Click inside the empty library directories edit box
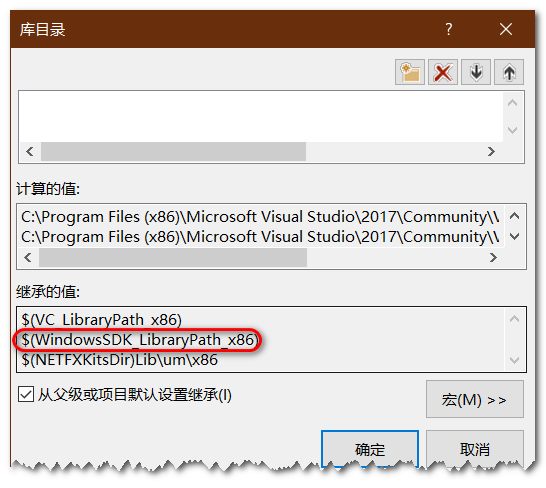 [261, 116]
